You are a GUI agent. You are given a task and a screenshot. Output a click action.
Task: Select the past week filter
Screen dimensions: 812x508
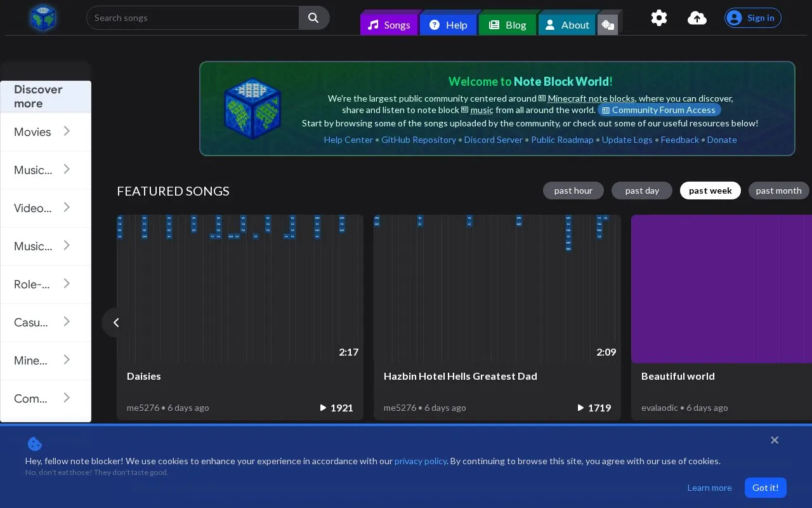(710, 190)
